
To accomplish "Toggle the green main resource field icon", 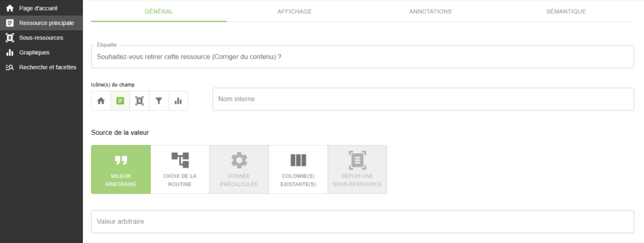I will 120,101.
